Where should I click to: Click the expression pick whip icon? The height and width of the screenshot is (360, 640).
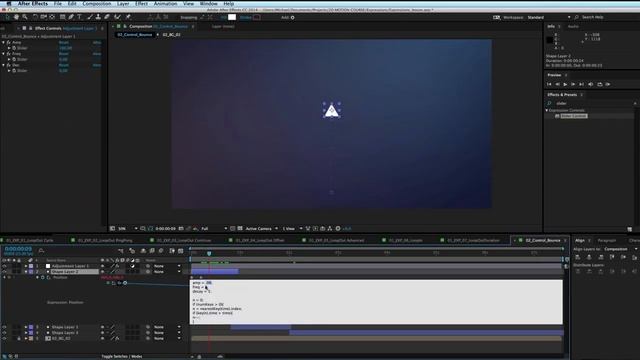pos(119,283)
